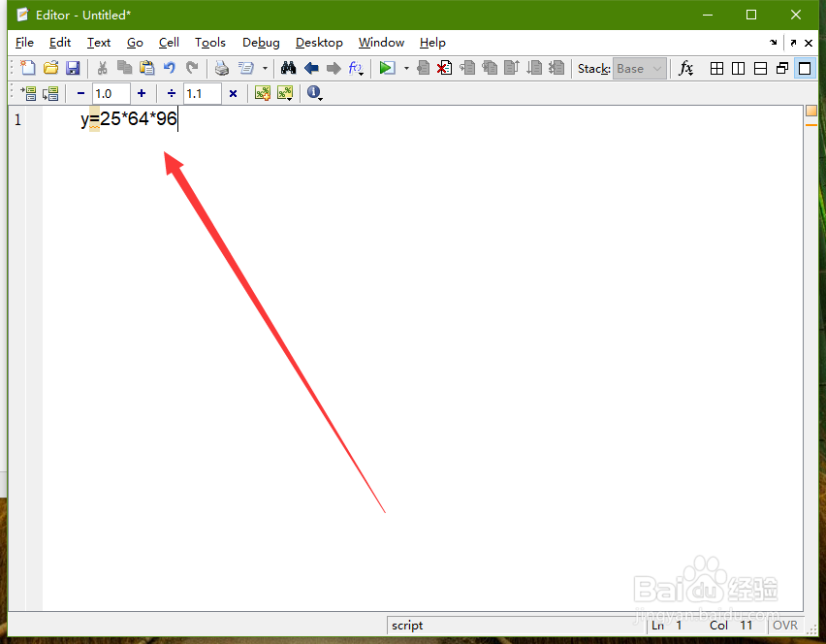Clear all breakpoints with red X icon

pos(445,68)
